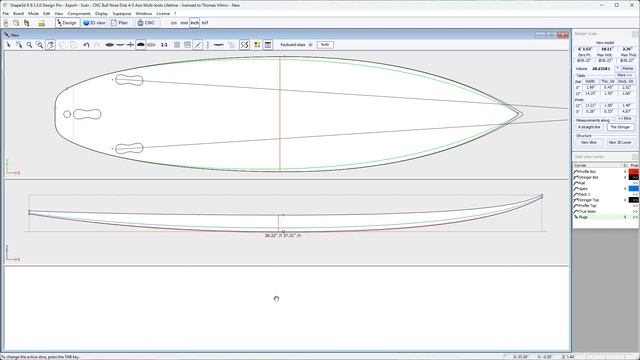Click the New 3D Layer button
640x360 pixels.
click(x=620, y=142)
